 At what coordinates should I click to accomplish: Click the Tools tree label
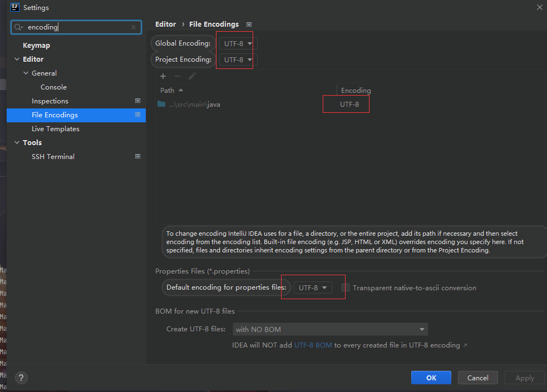(32, 142)
